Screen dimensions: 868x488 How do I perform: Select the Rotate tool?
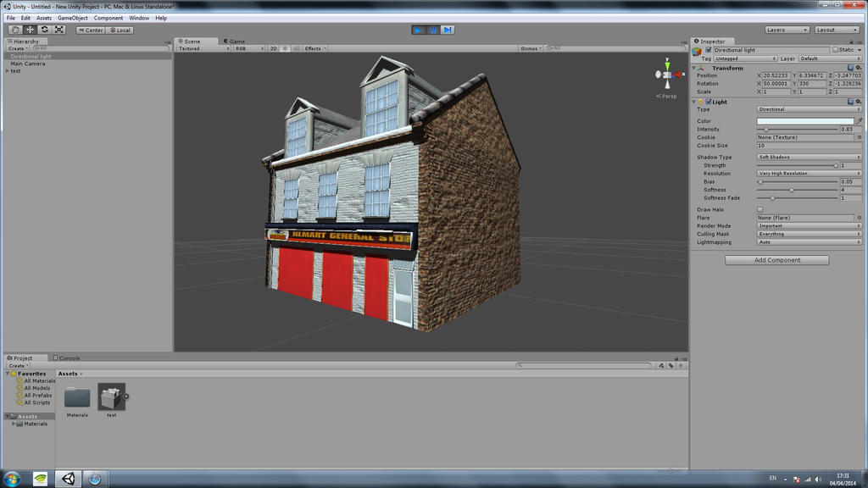coord(42,29)
